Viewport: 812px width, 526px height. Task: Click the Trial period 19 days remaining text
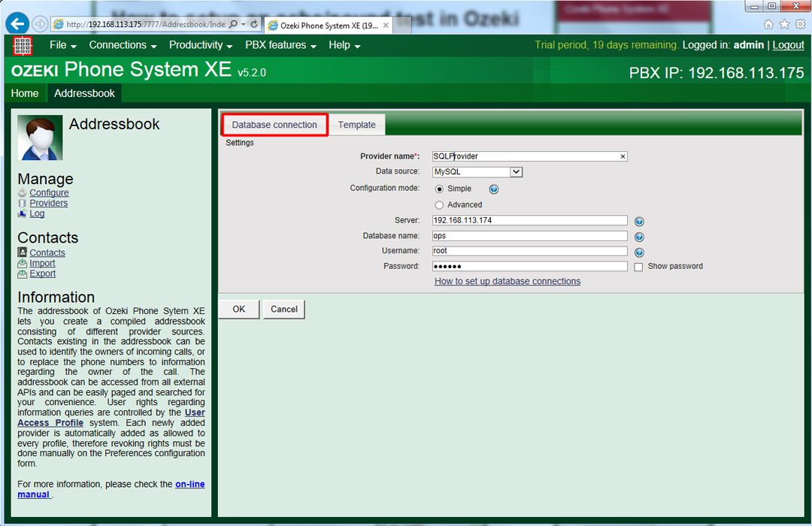(607, 45)
